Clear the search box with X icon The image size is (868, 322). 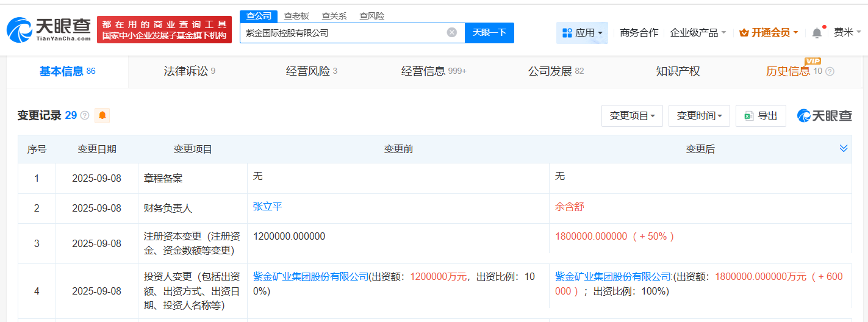tap(451, 33)
